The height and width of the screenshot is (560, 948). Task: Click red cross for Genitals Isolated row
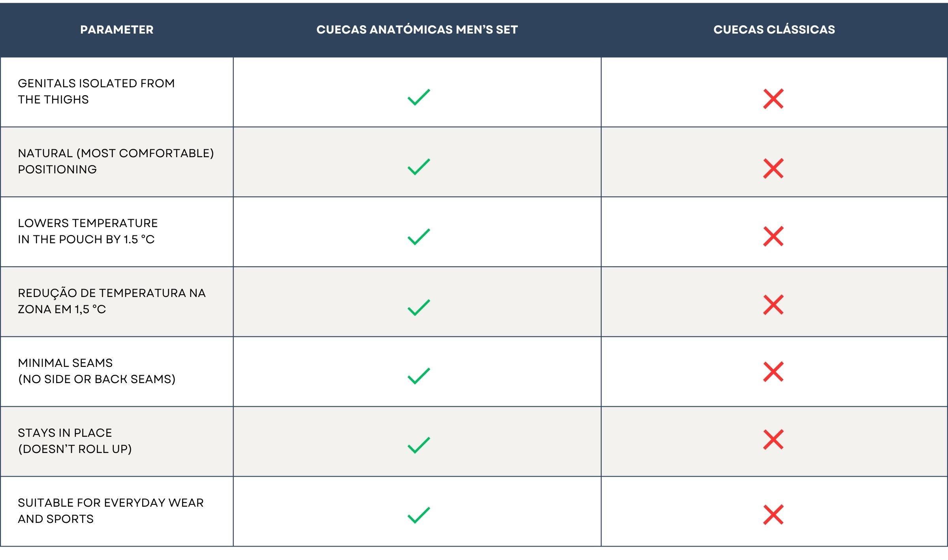point(773,99)
